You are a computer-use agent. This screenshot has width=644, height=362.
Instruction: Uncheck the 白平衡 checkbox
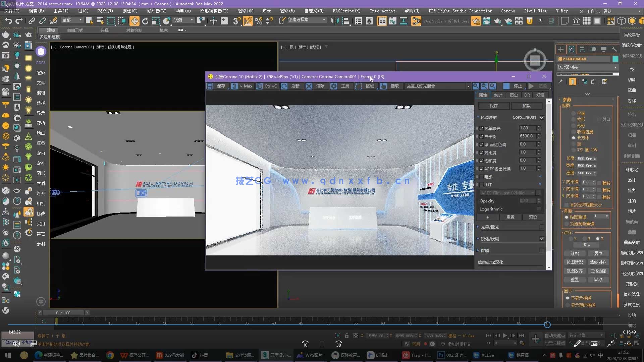click(481, 136)
